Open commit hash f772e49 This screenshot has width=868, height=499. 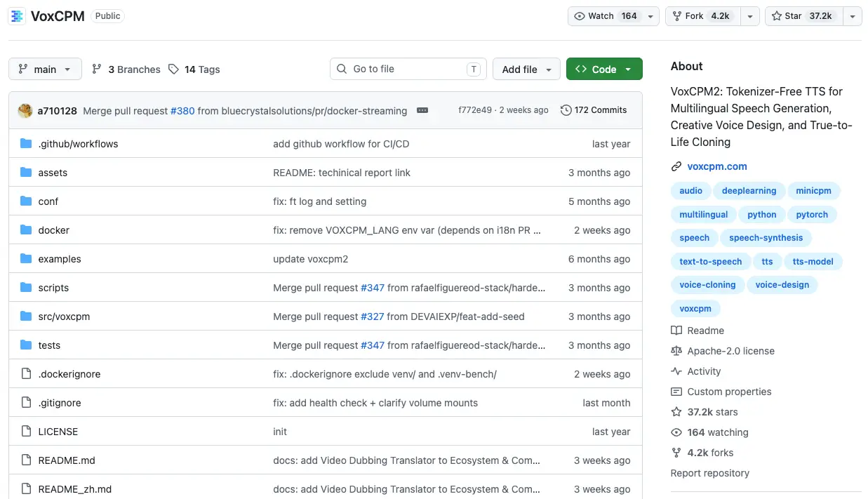point(475,110)
